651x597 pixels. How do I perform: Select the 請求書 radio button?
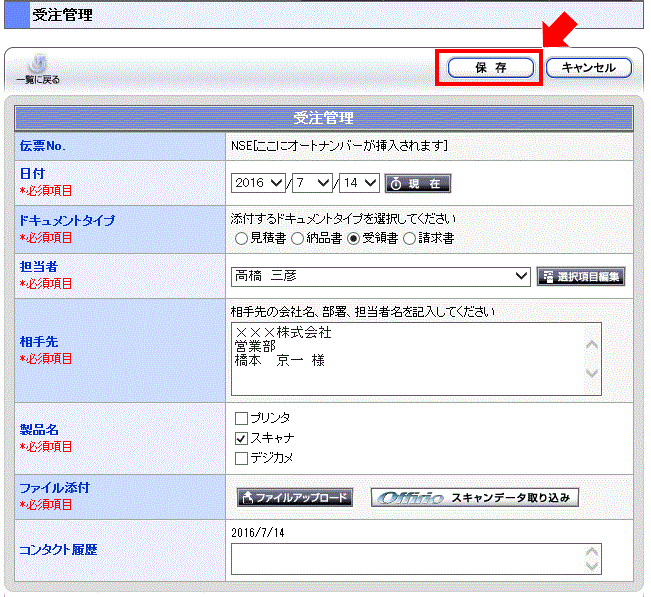[410, 239]
